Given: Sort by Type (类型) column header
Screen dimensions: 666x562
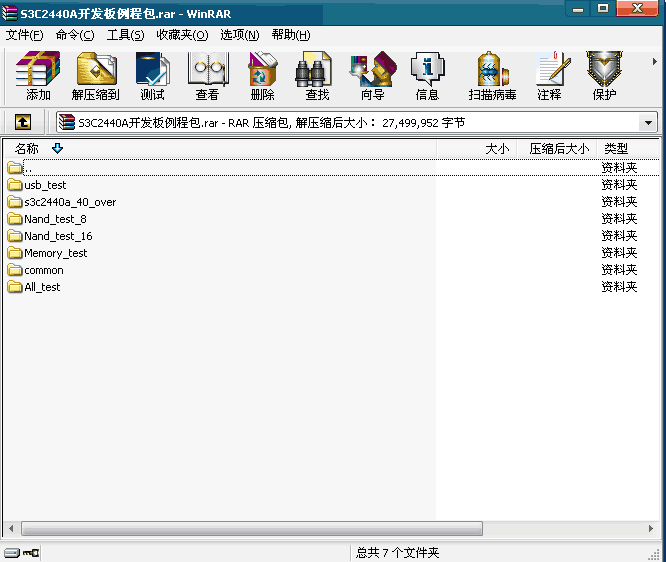Looking at the screenshot, I should [628, 149].
